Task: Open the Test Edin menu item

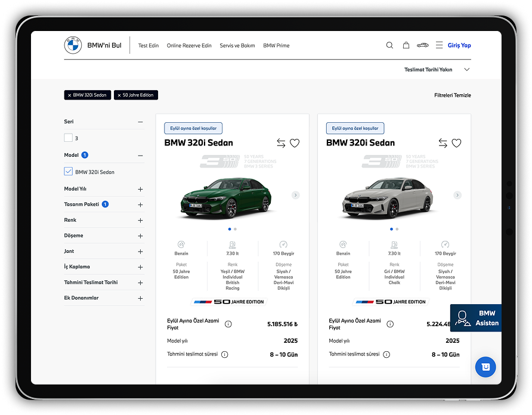Action: 148,45
